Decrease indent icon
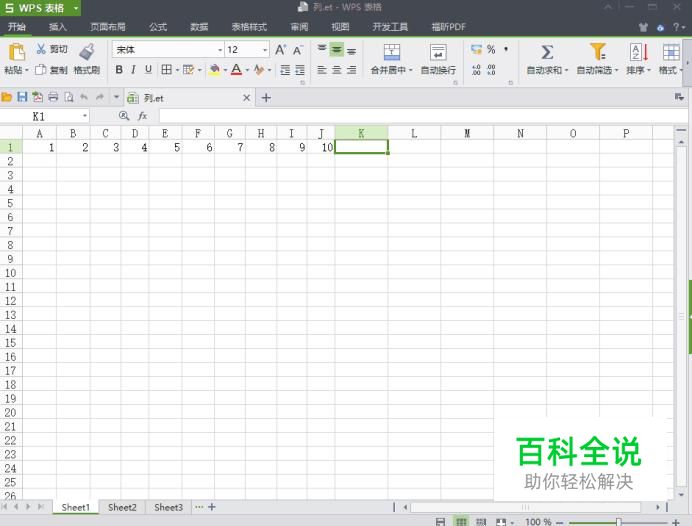This screenshot has width=692, height=526. click(x=286, y=70)
